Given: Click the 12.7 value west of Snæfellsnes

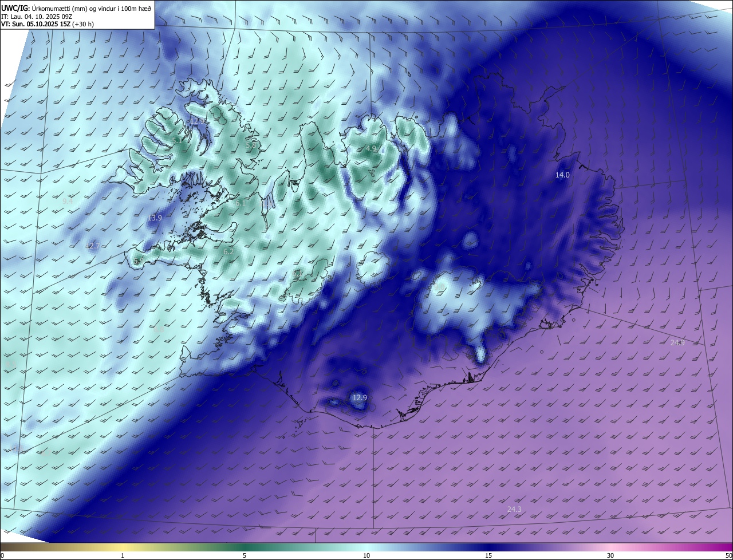Looking at the screenshot, I should (x=93, y=246).
